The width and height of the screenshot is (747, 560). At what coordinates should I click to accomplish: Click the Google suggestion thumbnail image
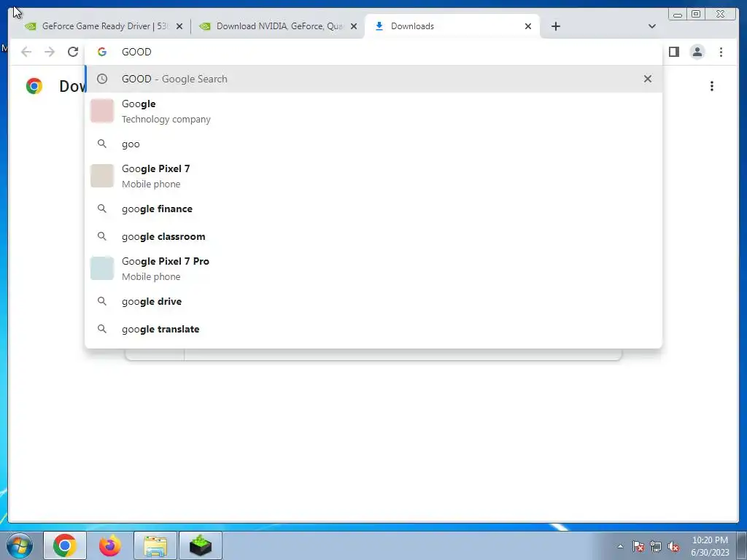(102, 111)
